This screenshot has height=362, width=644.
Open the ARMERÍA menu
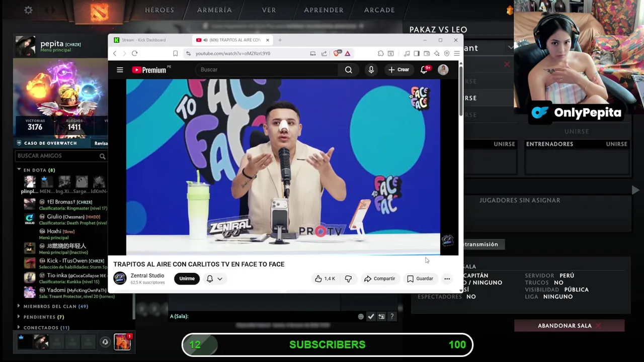(214, 10)
